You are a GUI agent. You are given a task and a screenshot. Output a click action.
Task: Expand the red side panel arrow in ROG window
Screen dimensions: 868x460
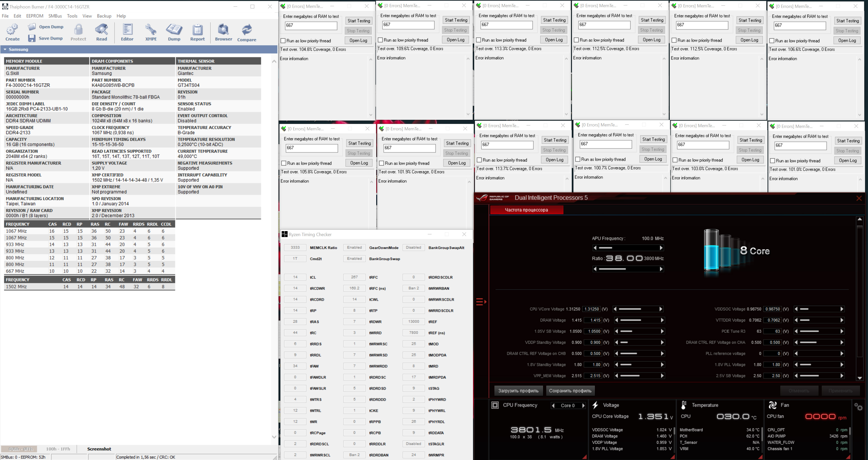pyautogui.click(x=481, y=302)
